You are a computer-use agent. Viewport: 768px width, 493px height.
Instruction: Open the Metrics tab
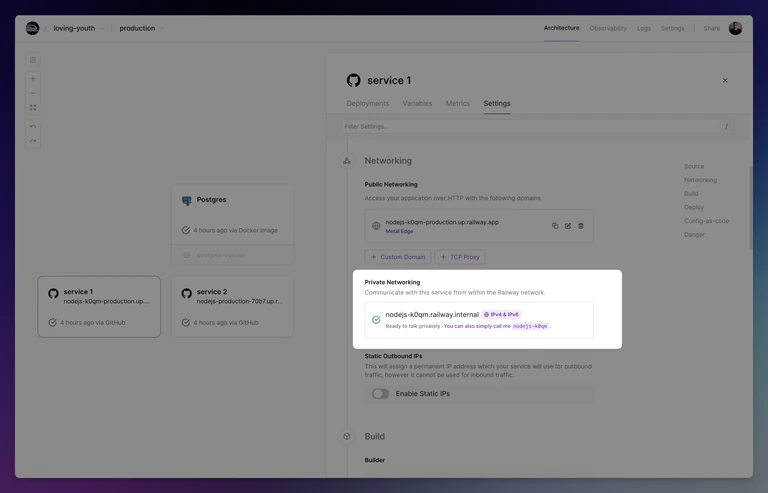(457, 103)
